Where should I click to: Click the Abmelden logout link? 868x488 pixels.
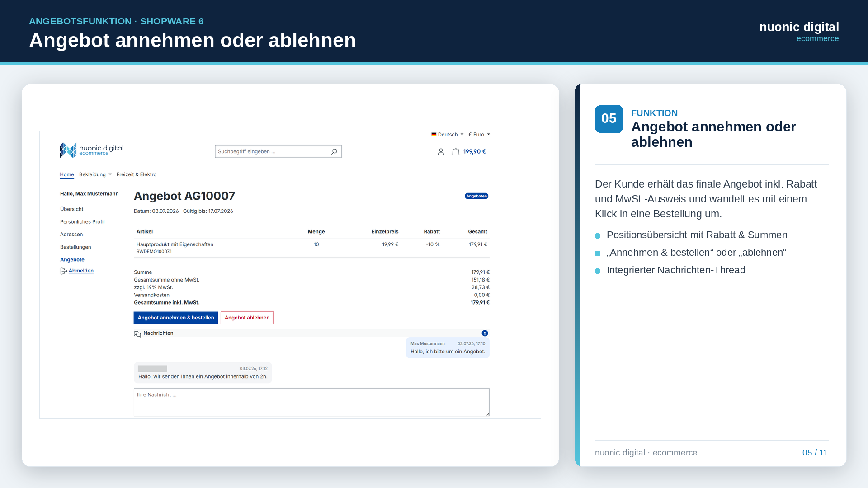coord(81,271)
